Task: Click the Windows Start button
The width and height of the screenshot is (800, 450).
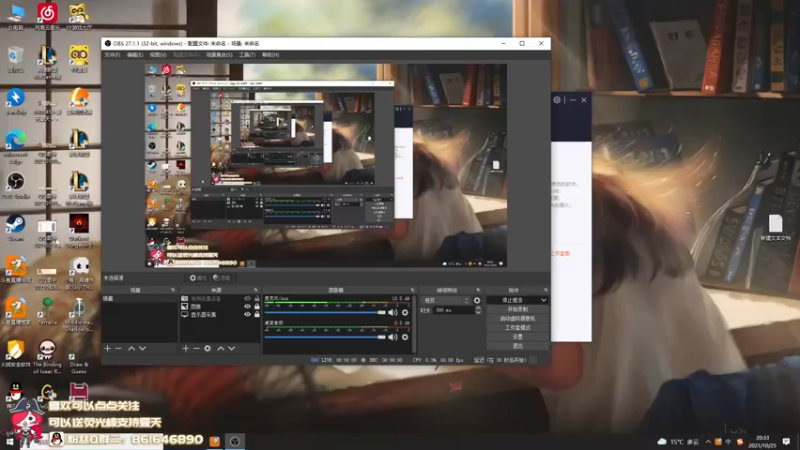Action: [x=9, y=441]
